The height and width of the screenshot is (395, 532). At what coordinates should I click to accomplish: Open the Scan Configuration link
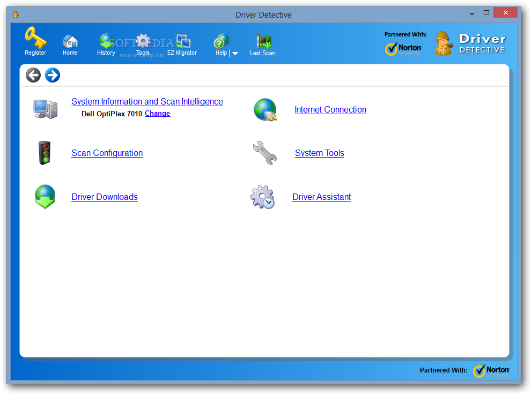tap(107, 153)
